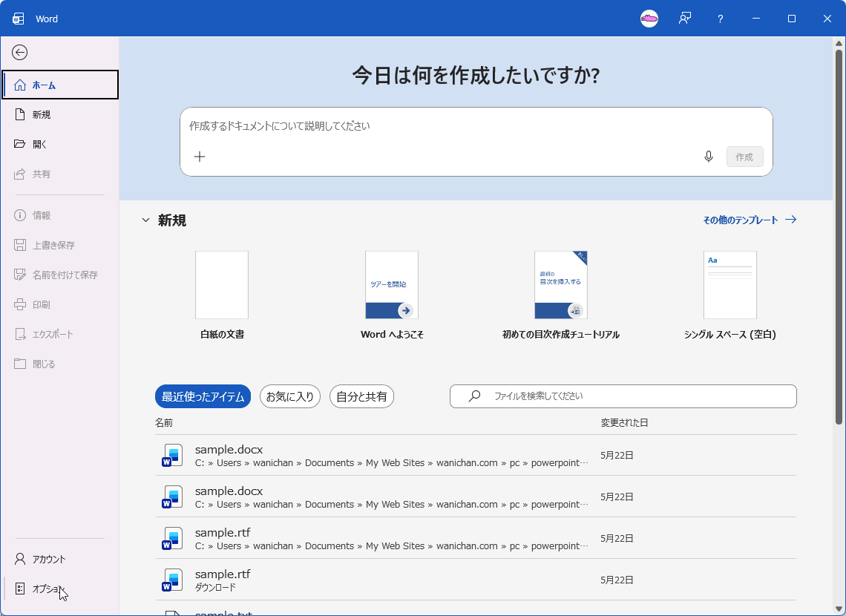
Task: Open the ホーム page in sidebar
Action: pyautogui.click(x=60, y=85)
